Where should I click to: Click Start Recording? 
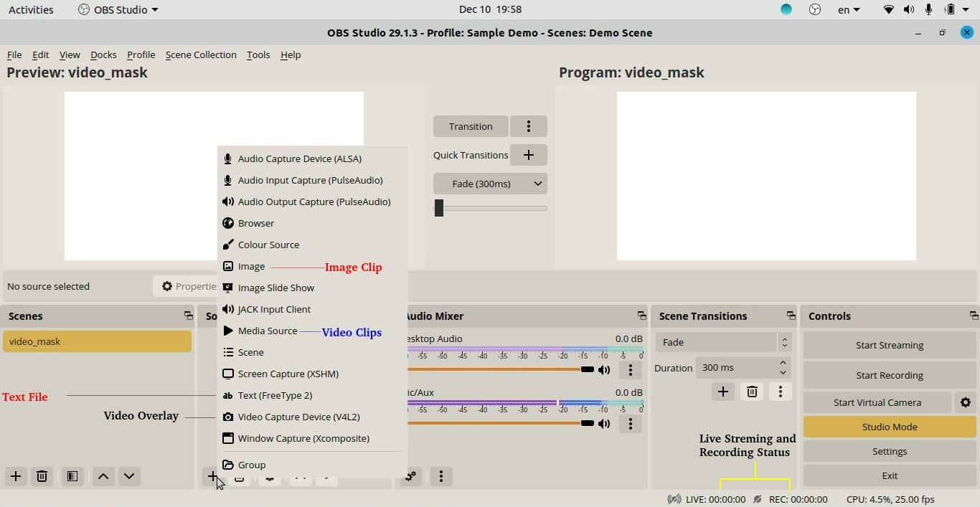click(x=890, y=375)
